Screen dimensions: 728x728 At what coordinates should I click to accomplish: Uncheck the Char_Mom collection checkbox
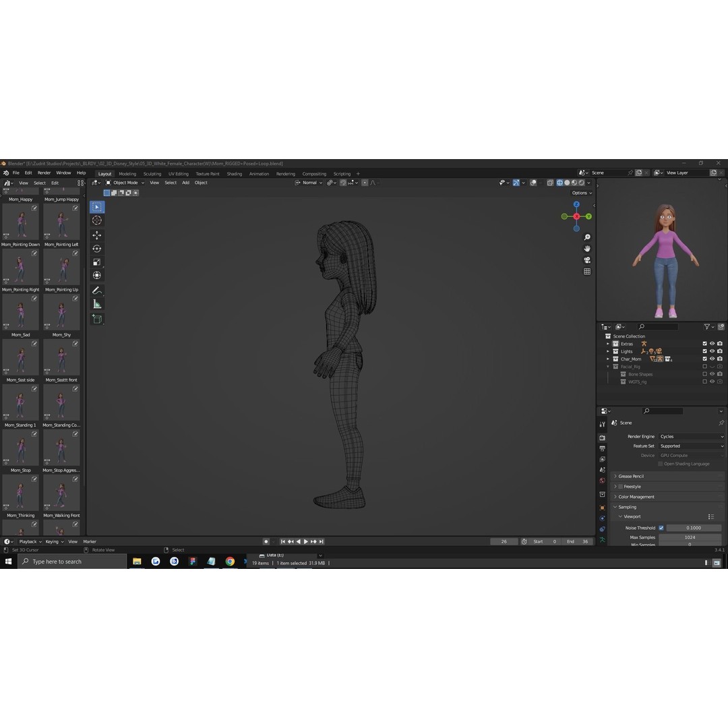(705, 359)
